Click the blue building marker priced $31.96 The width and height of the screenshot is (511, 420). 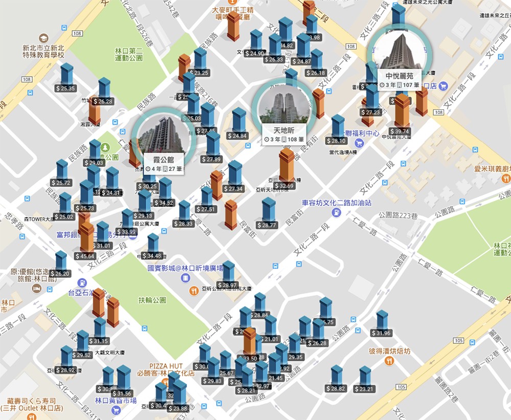pos(382,320)
